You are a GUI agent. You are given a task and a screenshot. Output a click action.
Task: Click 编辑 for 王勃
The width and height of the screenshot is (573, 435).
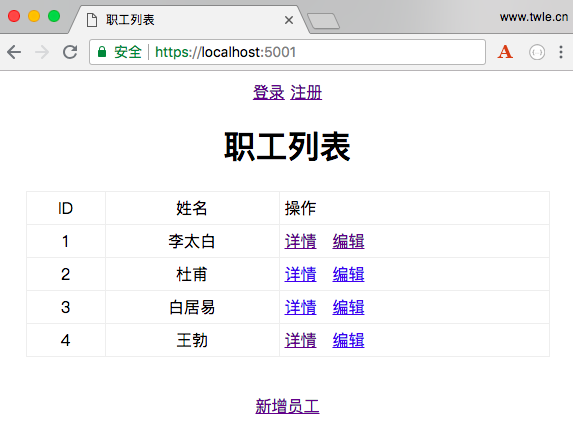tap(348, 340)
